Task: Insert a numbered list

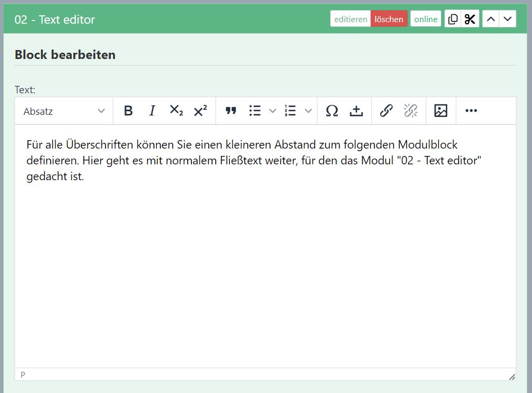Action: point(291,111)
